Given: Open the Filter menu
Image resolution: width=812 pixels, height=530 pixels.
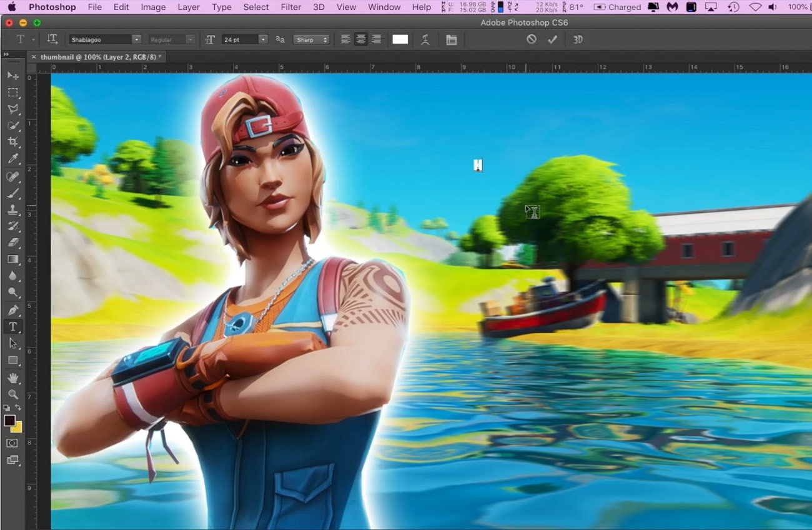Looking at the screenshot, I should pos(290,7).
